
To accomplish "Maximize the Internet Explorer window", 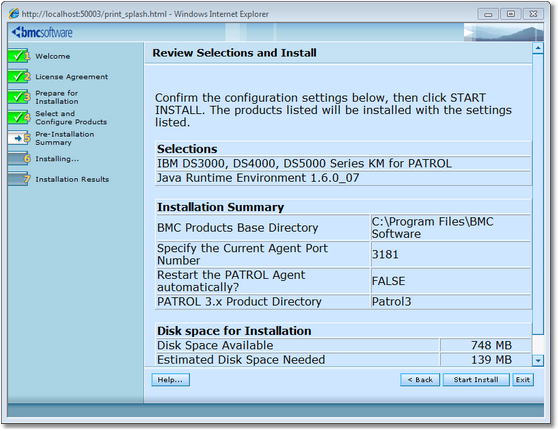I will click(x=511, y=14).
